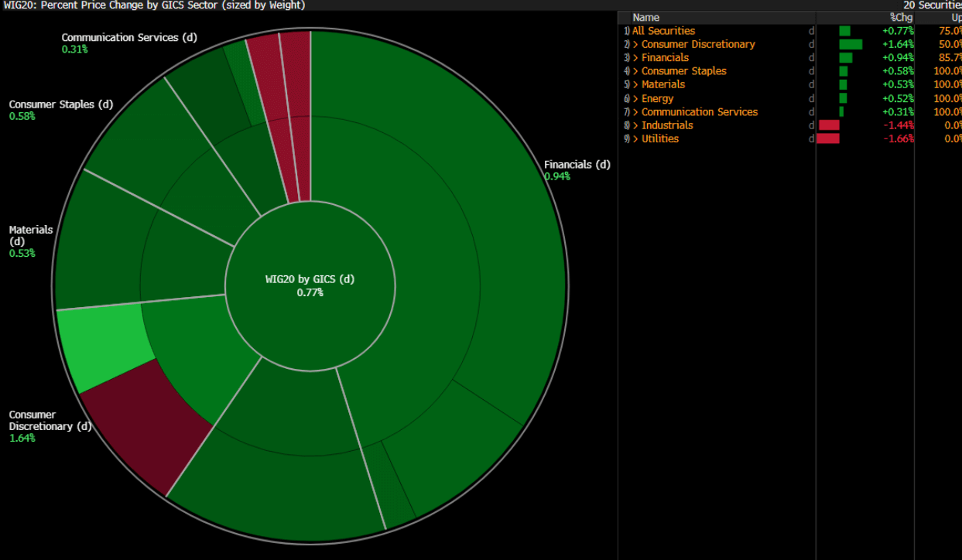Expand the Financials sector row arrow
Image resolution: width=962 pixels, height=560 pixels.
pos(635,58)
